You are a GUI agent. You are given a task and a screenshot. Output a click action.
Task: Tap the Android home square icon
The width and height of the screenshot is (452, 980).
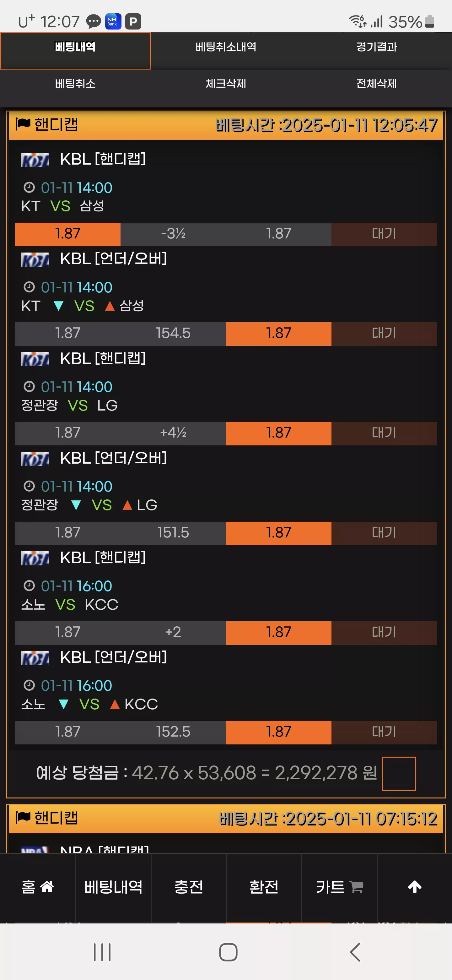(x=228, y=952)
